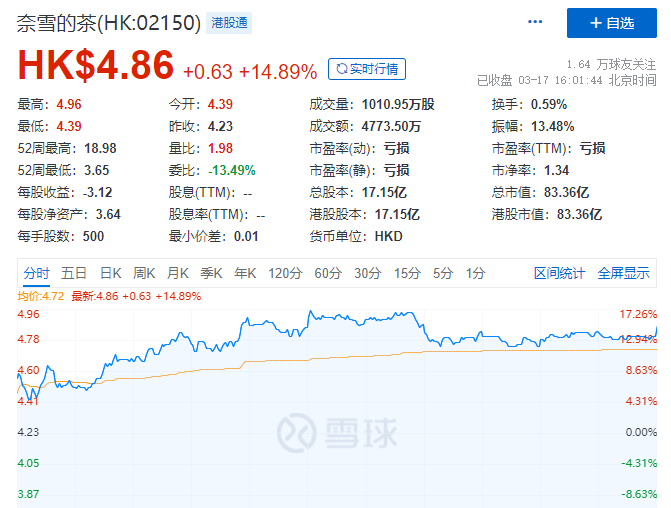Click 今开 value 4.39
The width and height of the screenshot is (671, 508).
[x=220, y=104]
